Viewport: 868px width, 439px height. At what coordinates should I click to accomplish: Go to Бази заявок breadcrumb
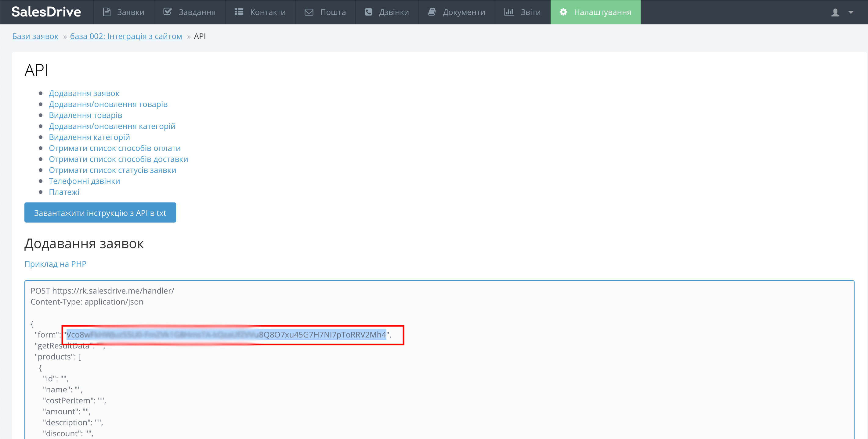(x=35, y=36)
